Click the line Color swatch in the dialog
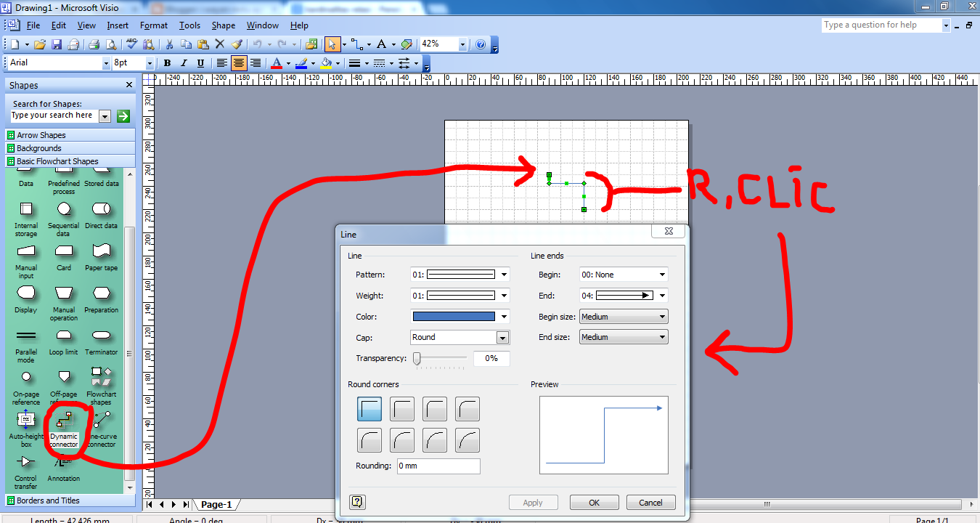Viewport: 980px width, 523px height. coord(454,317)
